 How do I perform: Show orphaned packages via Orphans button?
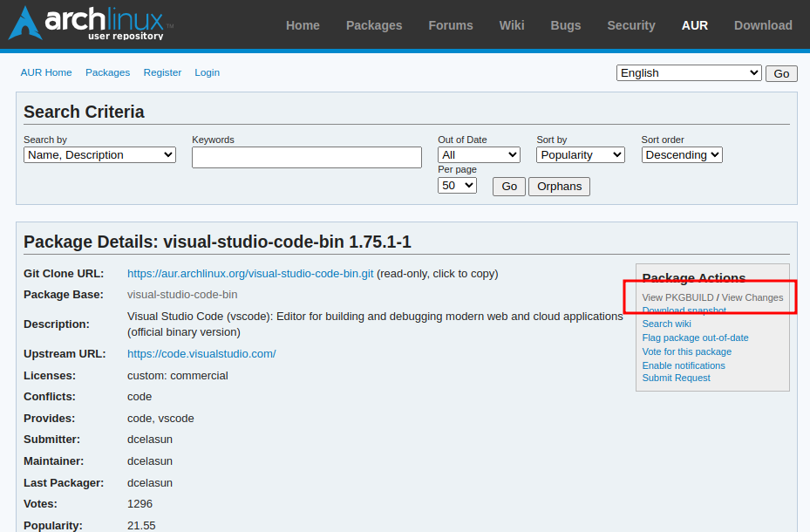click(x=559, y=186)
